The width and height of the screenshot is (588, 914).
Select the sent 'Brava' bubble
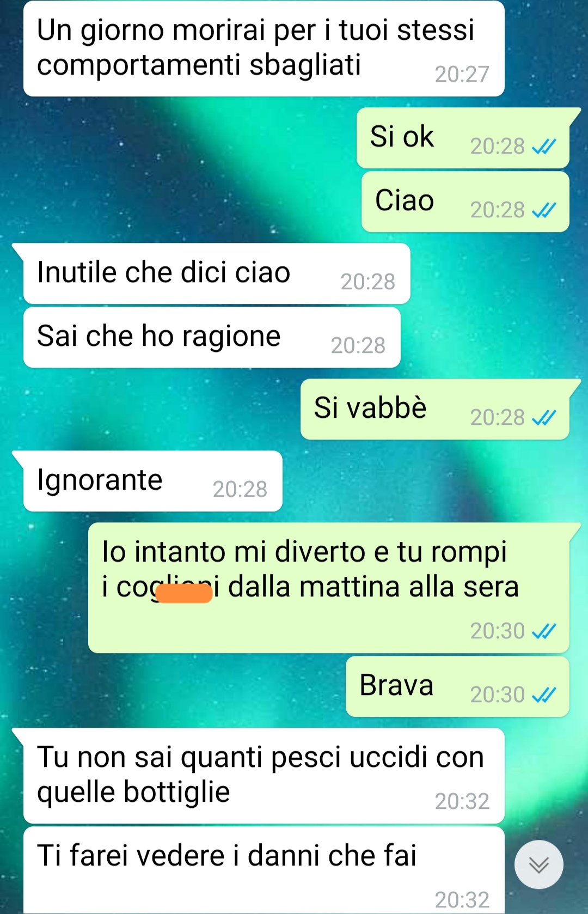(x=457, y=686)
